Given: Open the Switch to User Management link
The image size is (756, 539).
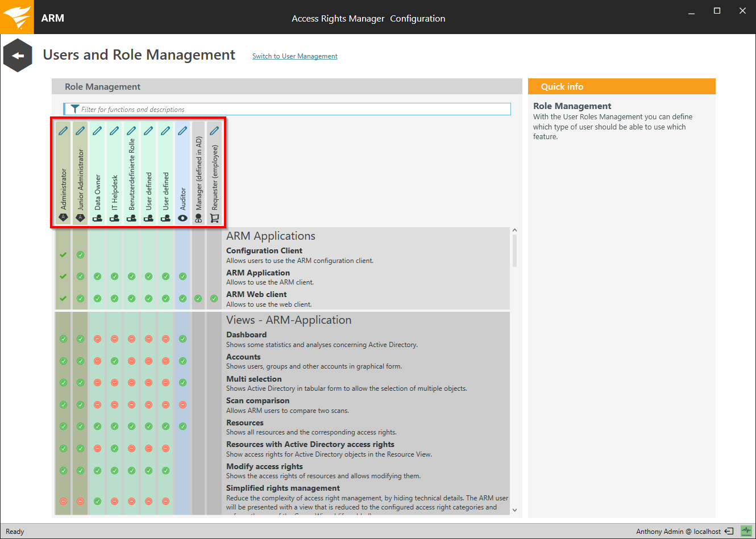Looking at the screenshot, I should 294,56.
